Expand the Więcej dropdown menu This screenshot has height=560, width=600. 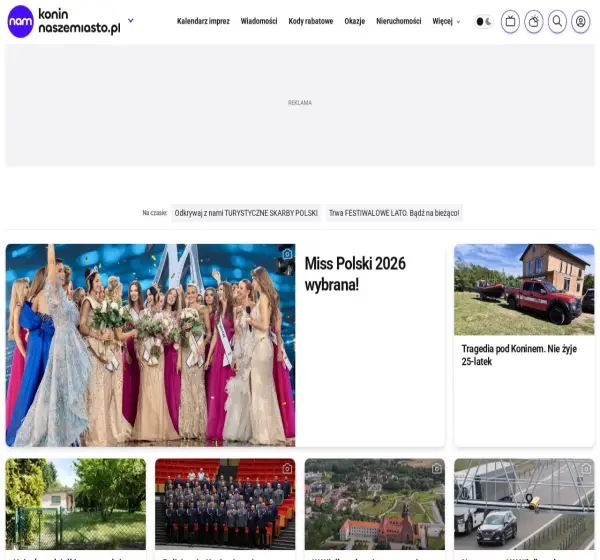click(446, 21)
